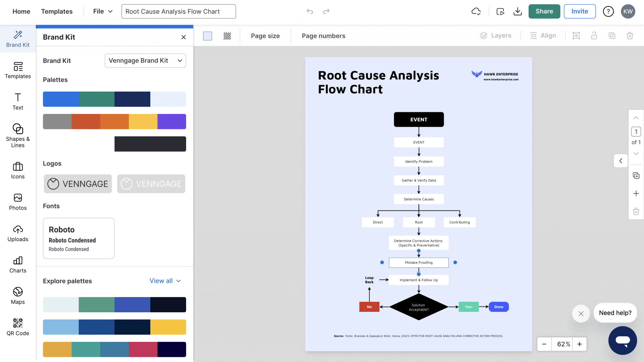
Task: Open the Shapes & Lines panel
Action: 18,135
